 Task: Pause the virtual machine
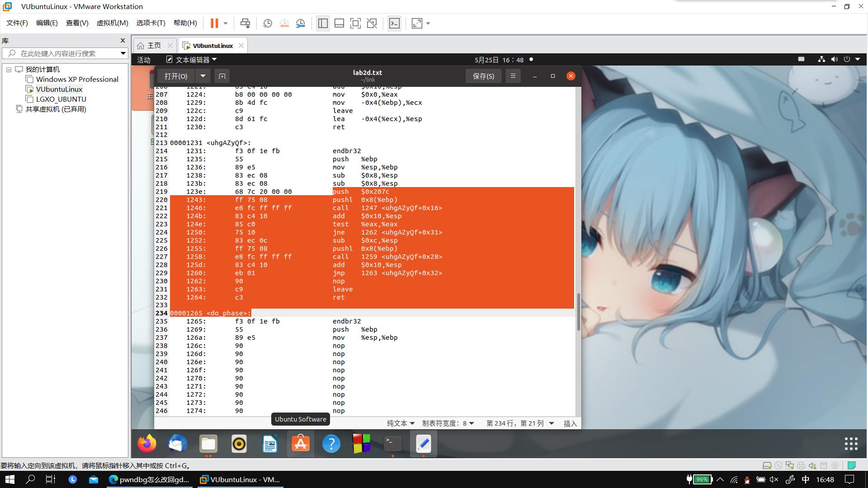(214, 23)
